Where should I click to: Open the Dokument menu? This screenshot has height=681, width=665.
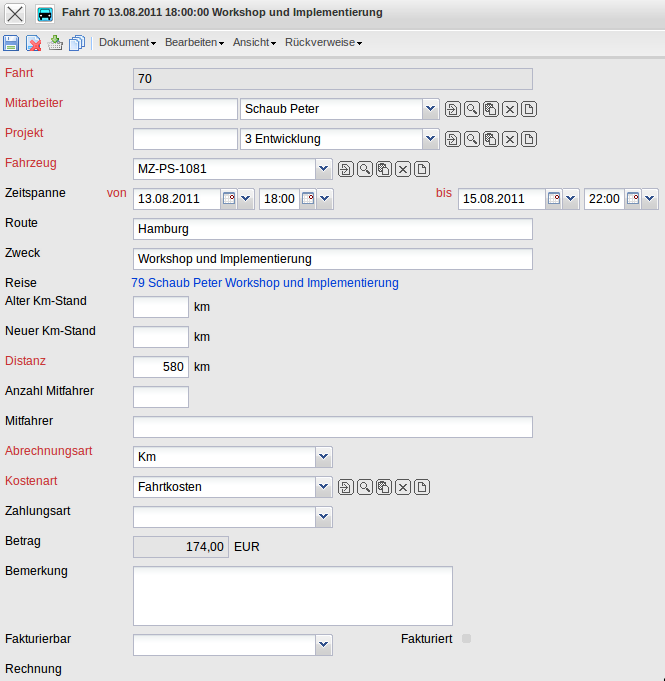coord(127,43)
